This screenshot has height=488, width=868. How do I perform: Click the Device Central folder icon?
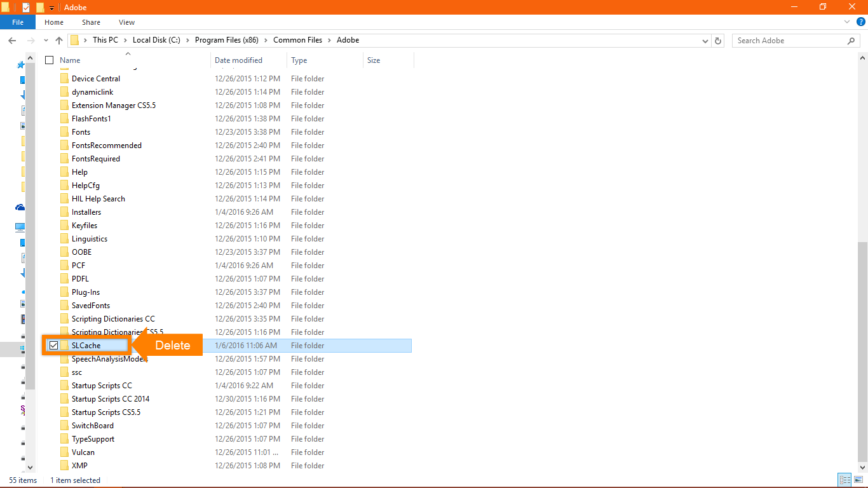tap(64, 79)
